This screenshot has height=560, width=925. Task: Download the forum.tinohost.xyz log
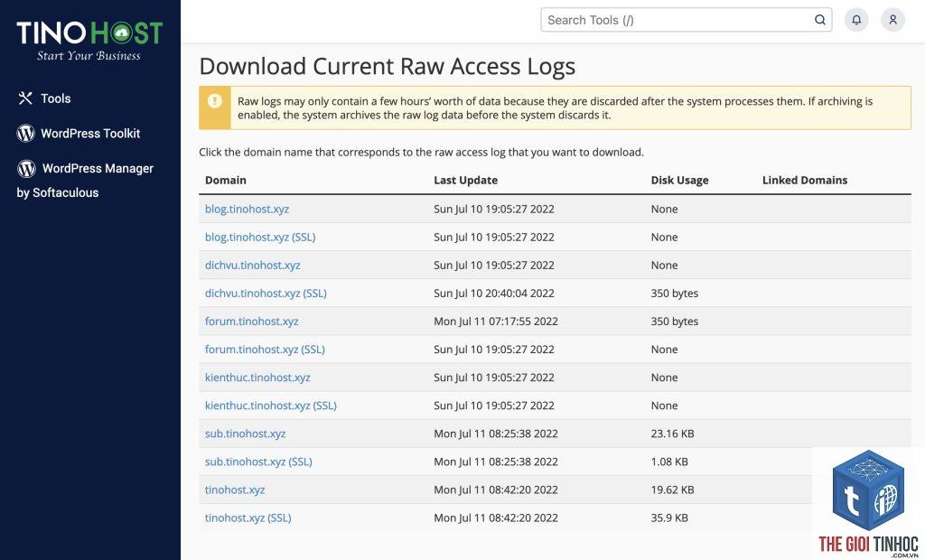(x=251, y=322)
